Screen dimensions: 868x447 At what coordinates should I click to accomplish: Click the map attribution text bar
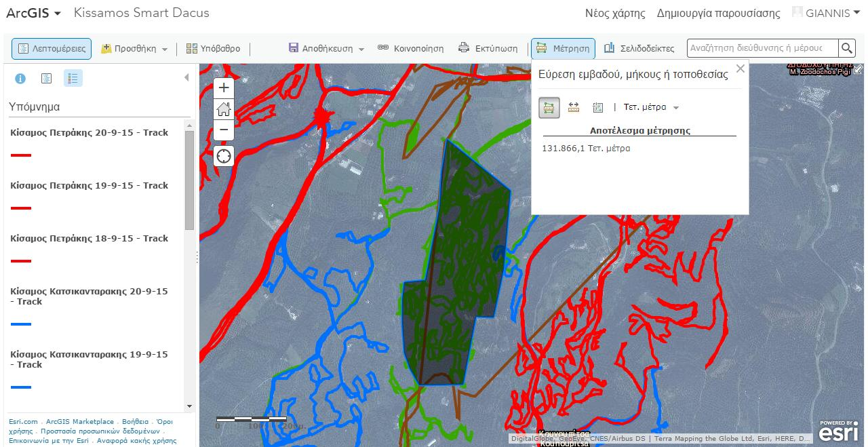pos(660,438)
